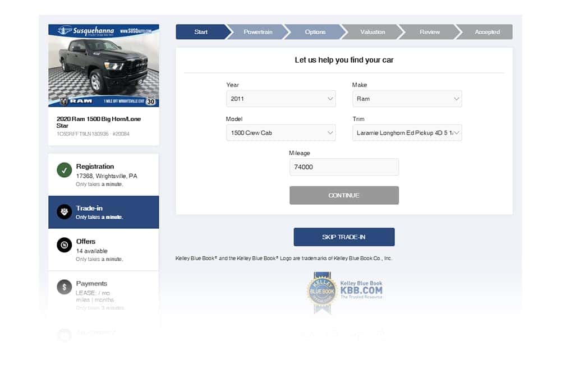Click the CONTINUE button
The image size is (561, 392).
(x=344, y=195)
